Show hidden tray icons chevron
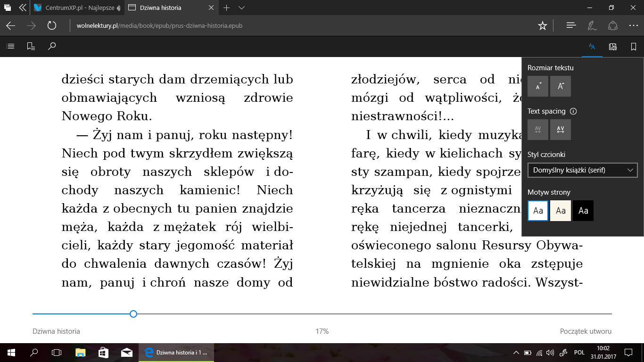The width and height of the screenshot is (644, 362). click(517, 352)
